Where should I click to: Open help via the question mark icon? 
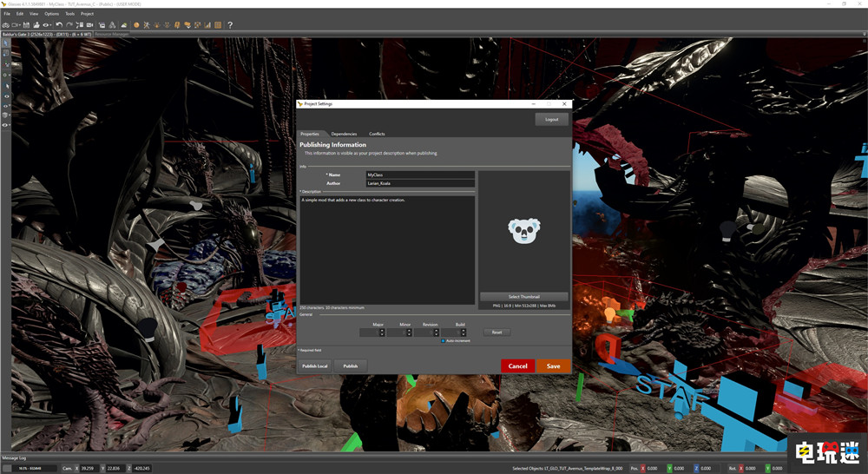230,25
